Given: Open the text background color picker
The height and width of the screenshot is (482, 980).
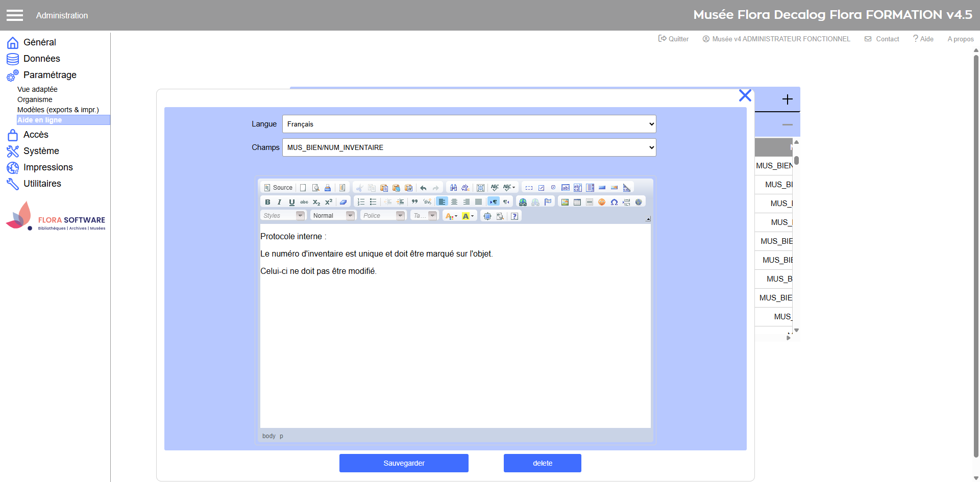Looking at the screenshot, I should click(x=468, y=216).
